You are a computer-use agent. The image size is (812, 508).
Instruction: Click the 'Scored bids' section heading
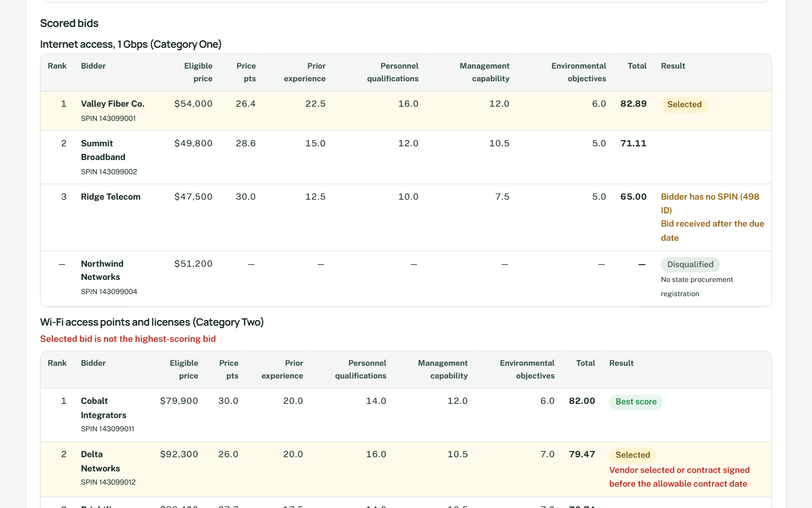pyautogui.click(x=69, y=23)
